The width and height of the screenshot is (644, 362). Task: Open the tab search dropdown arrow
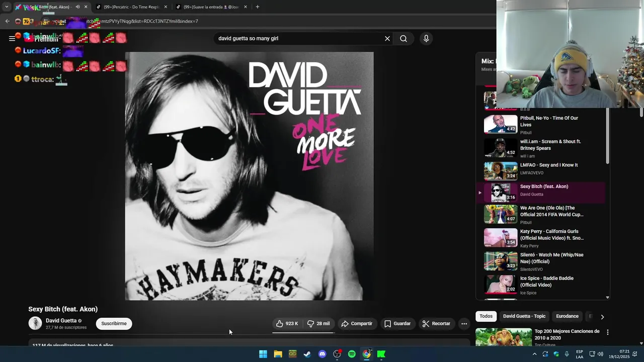7,7
